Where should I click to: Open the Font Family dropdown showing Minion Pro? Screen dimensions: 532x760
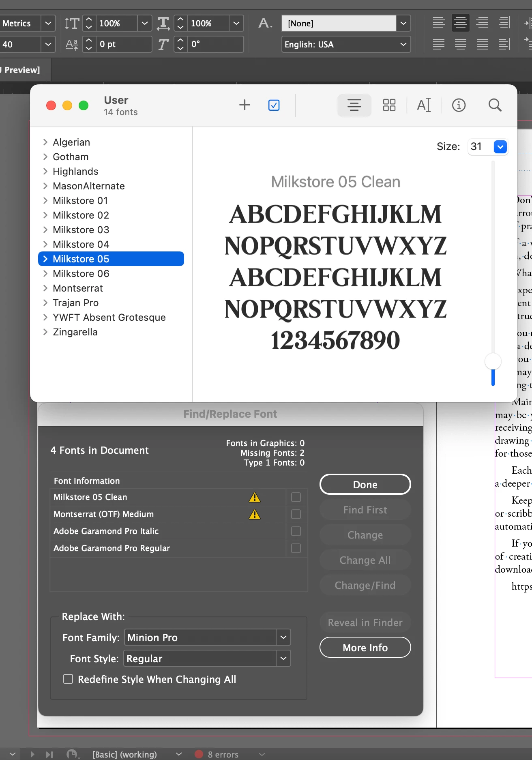click(283, 637)
